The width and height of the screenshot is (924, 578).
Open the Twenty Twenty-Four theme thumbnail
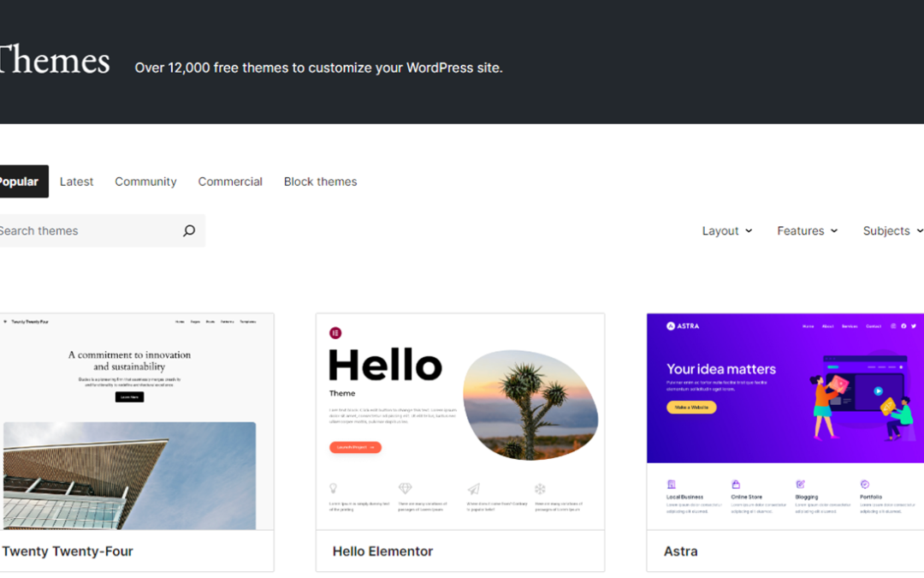137,421
